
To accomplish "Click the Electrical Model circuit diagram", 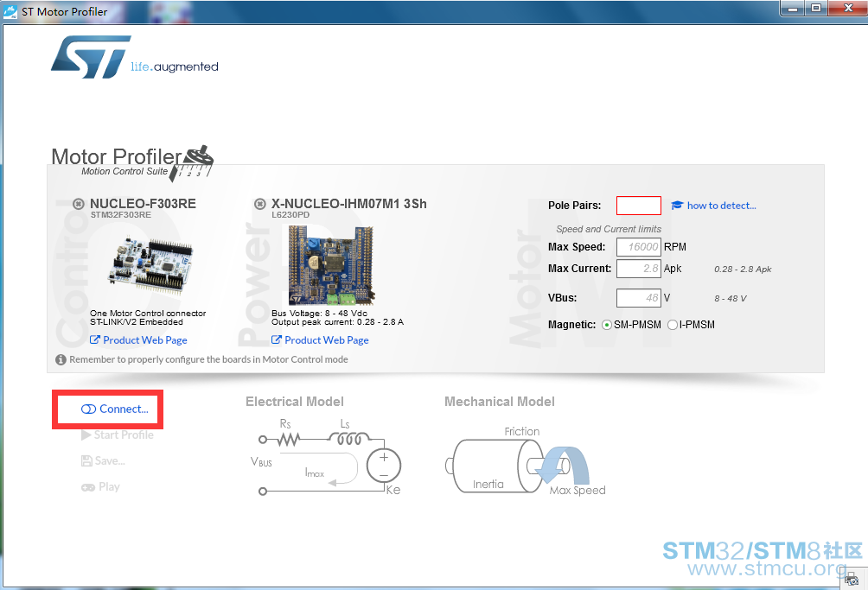I will point(327,458).
